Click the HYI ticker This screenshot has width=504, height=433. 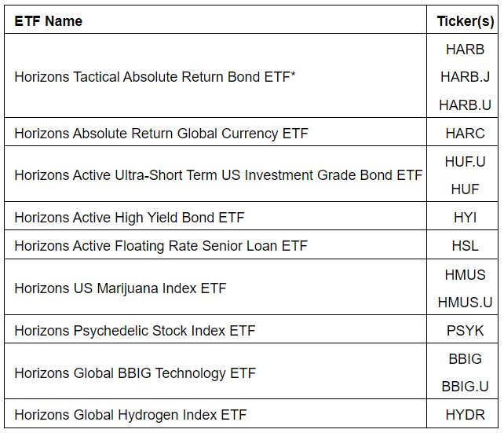click(465, 217)
